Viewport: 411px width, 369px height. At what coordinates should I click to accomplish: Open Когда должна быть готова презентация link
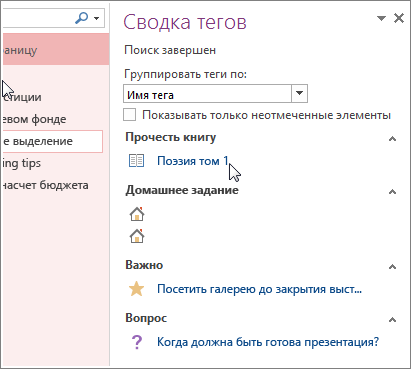268,342
